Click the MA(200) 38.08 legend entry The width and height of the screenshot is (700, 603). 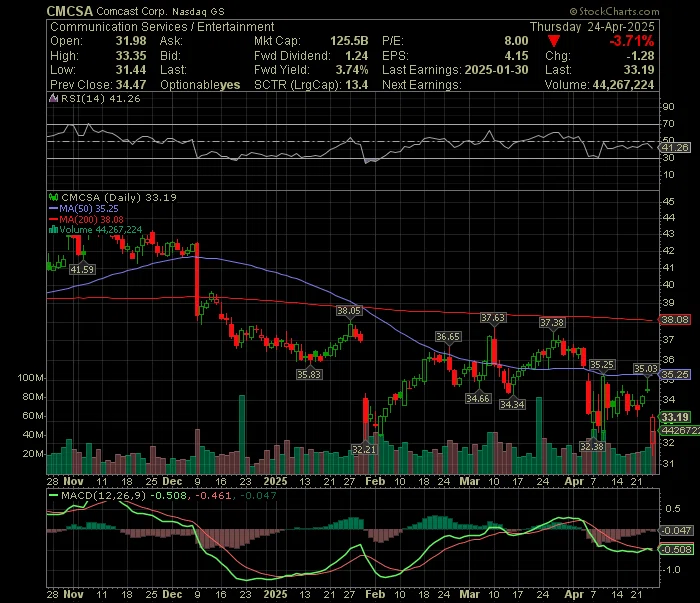(86, 220)
